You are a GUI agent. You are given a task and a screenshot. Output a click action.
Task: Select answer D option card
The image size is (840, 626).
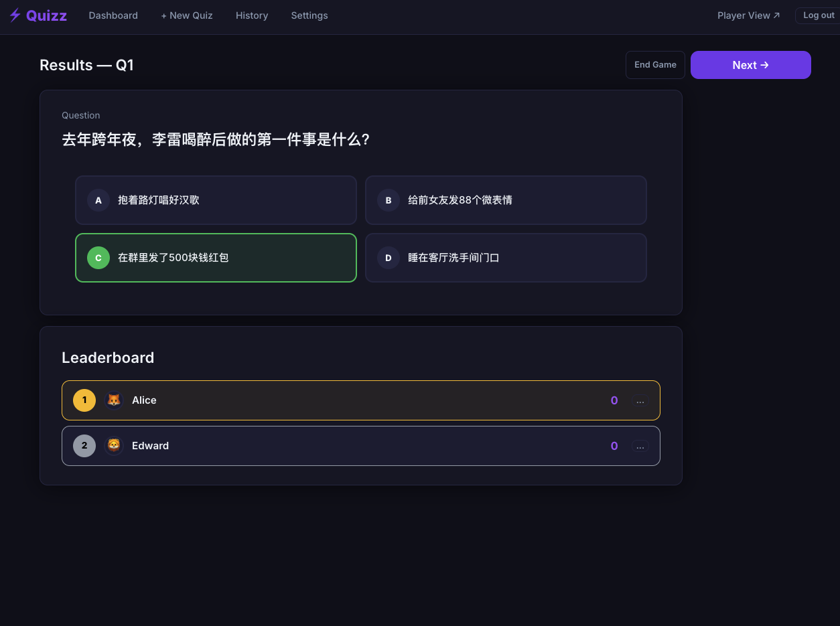point(506,258)
